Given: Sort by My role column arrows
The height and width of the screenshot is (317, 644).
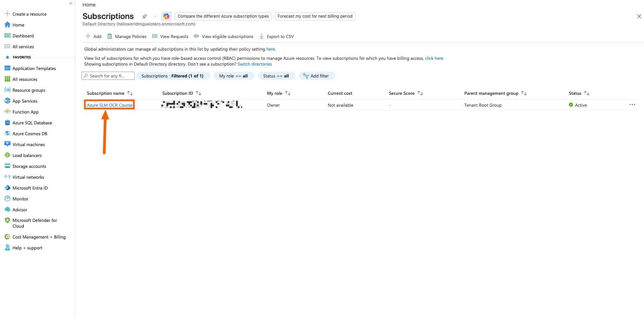Looking at the screenshot, I should click(x=288, y=93).
